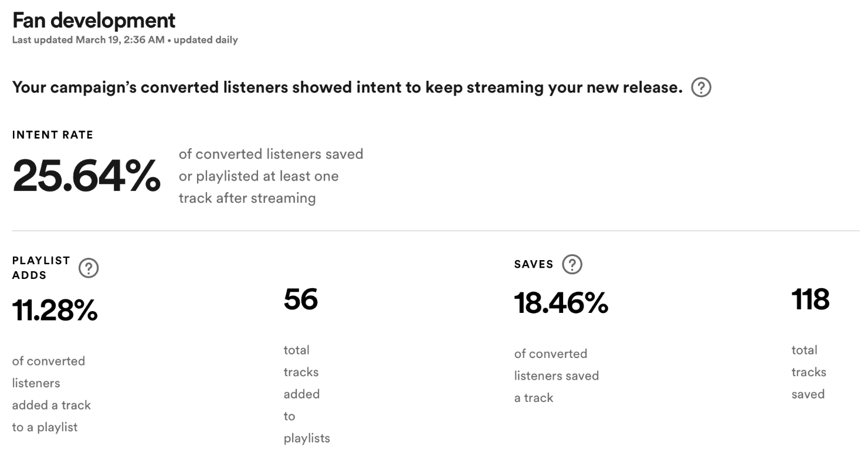The width and height of the screenshot is (868, 457).
Task: Click the 25.64% intent rate value
Action: point(87,176)
